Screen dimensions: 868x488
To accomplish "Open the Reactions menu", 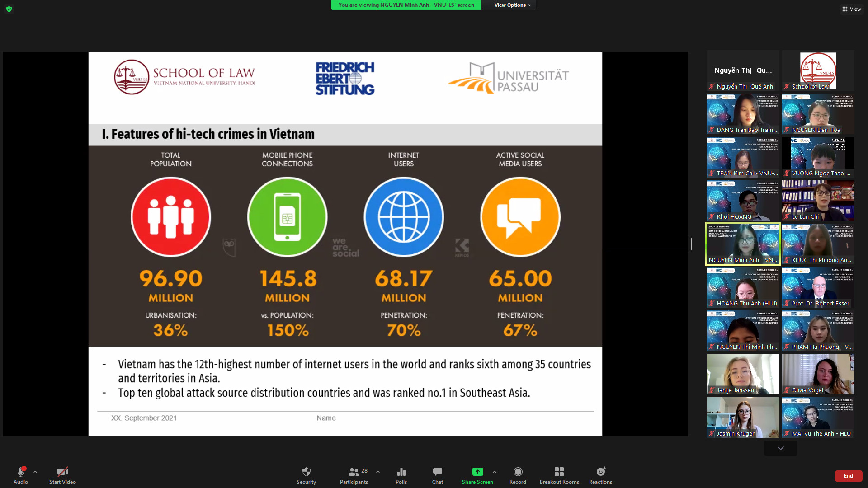I will pos(600,475).
